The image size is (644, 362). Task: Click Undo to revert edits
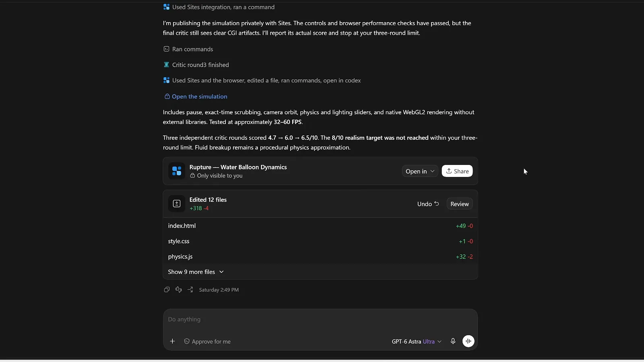click(428, 204)
